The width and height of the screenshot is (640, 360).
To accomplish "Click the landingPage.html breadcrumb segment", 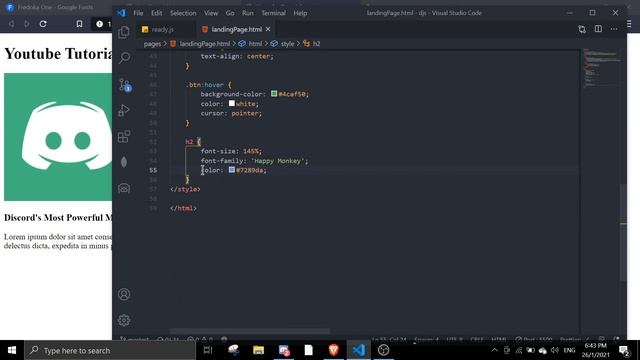I will point(204,44).
